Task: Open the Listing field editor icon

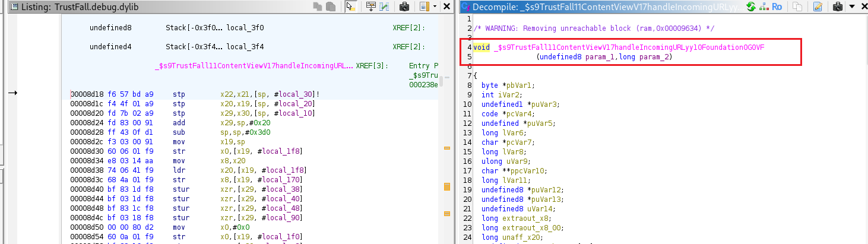Action: click(x=371, y=7)
